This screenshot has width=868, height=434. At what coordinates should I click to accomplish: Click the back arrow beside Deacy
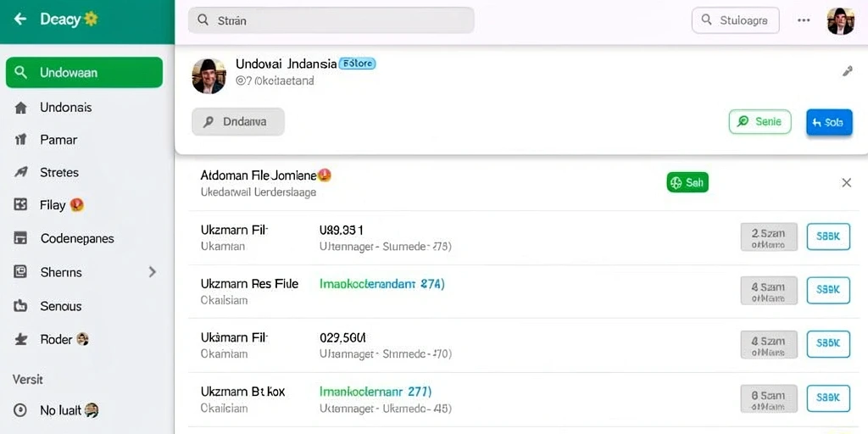click(x=20, y=19)
